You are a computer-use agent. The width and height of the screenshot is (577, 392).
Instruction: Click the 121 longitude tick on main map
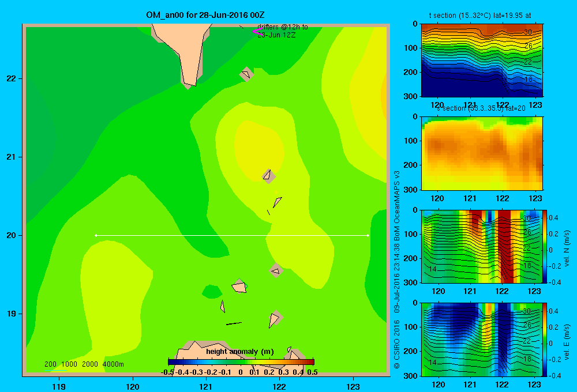pos(206,387)
